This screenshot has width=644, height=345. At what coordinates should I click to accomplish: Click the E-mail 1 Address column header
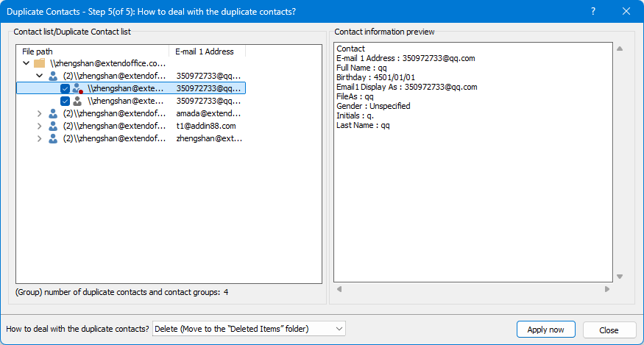(x=206, y=51)
